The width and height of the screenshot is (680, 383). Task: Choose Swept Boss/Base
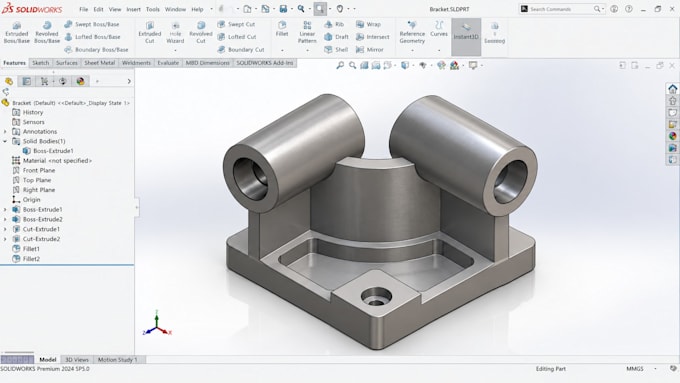pos(92,24)
